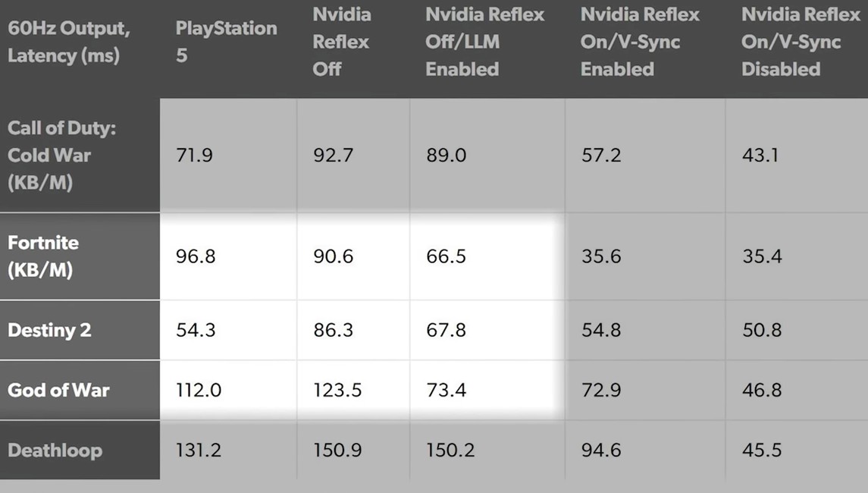Click the Fortnite PlayStation 5 value 96.8

tap(196, 256)
